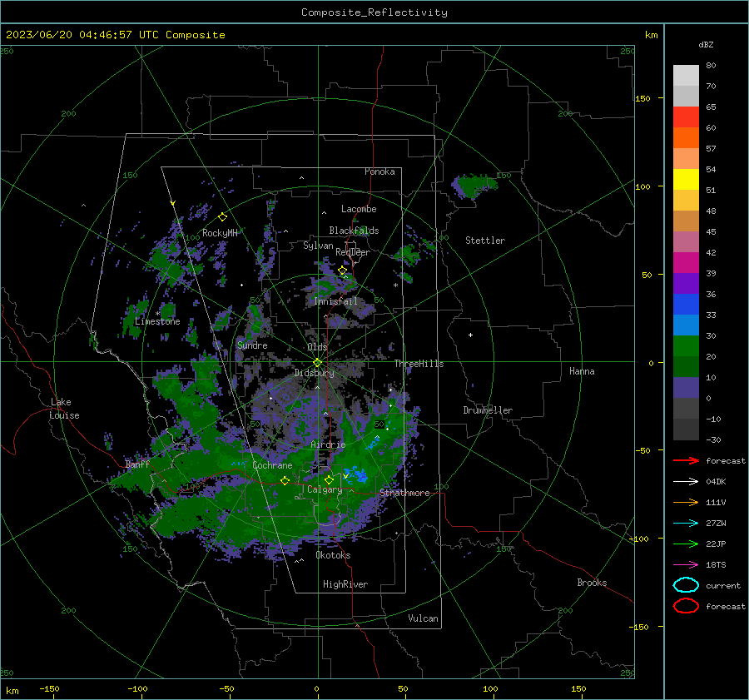Click the Stettler label

[x=485, y=241]
